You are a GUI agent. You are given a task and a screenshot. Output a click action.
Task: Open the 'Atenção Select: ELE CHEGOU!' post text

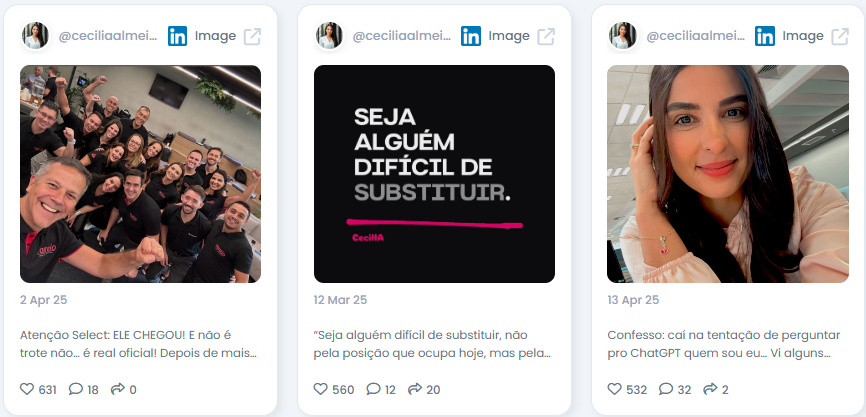pyautogui.click(x=139, y=344)
